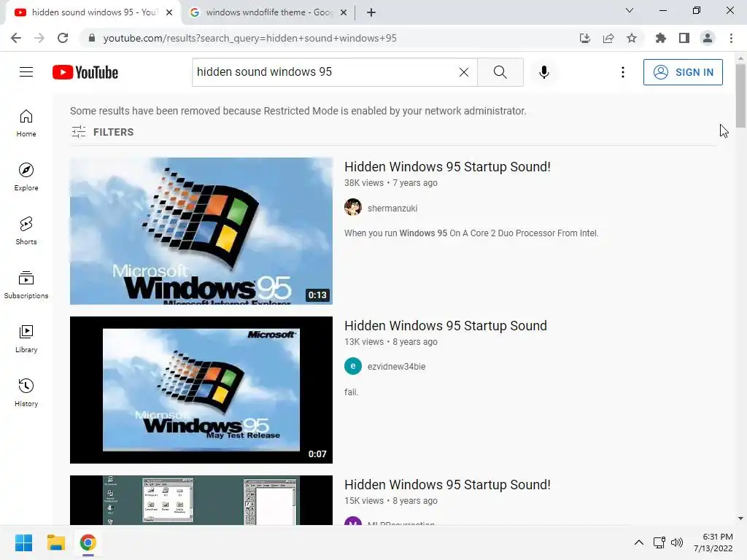Viewport: 747px width, 560px height.
Task: Open 15K views Hidden Windows 95 Startup Sound!
Action: click(447, 485)
